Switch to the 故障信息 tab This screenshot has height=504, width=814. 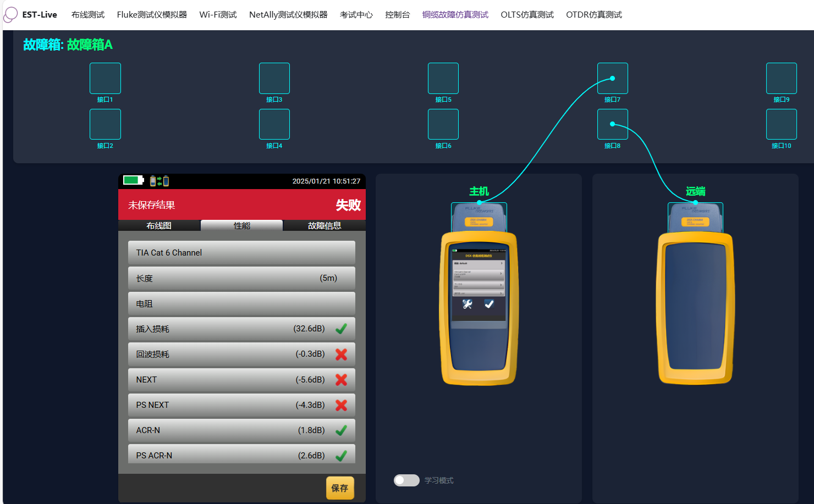pyautogui.click(x=324, y=225)
